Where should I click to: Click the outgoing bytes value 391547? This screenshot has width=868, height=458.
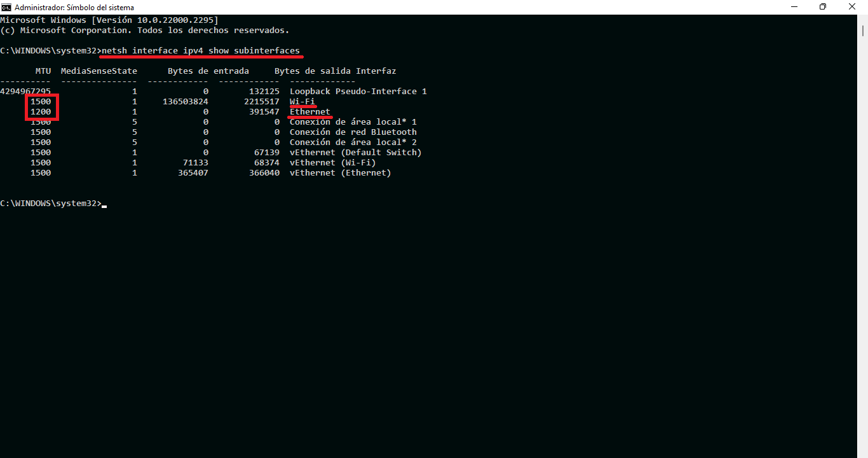(264, 111)
